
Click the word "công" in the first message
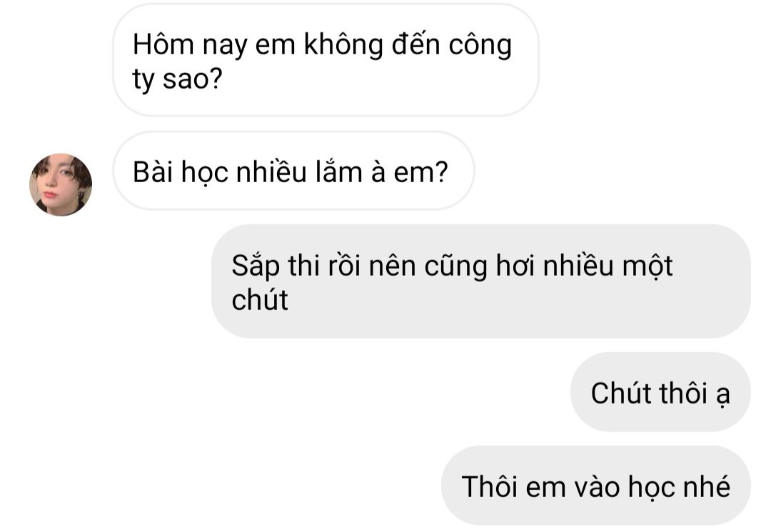coord(480,46)
